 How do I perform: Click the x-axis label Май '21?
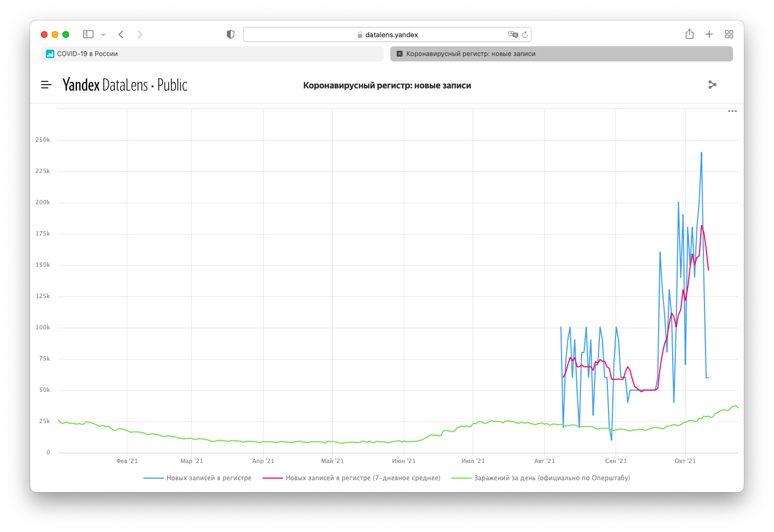point(332,461)
